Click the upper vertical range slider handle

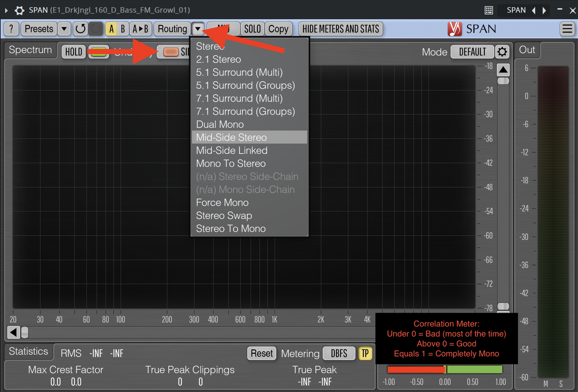[503, 81]
